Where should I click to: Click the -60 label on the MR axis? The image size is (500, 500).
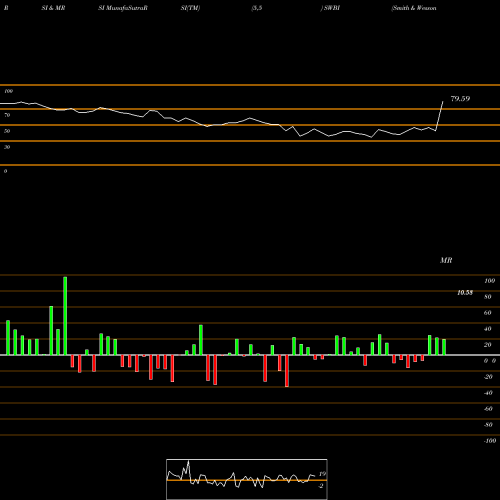488,409
